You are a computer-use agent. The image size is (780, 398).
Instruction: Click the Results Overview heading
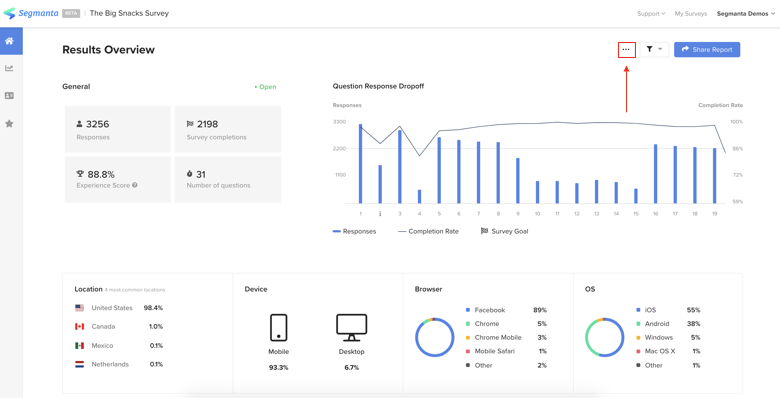click(108, 50)
